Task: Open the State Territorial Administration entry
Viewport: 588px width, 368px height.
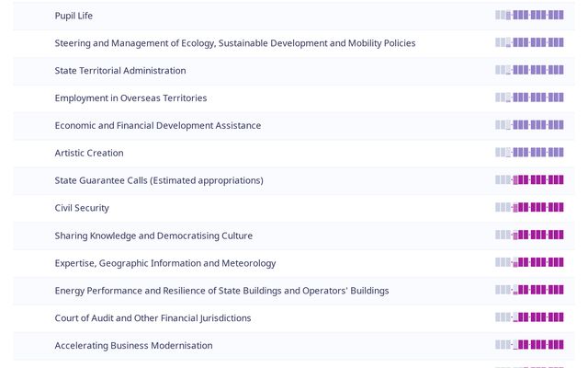Action: pos(119,71)
